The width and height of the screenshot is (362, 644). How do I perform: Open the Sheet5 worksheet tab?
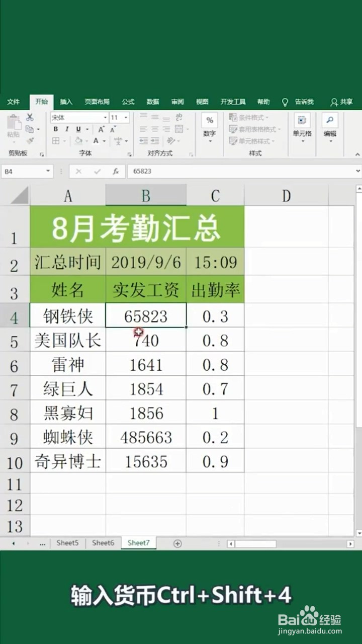pos(67,543)
